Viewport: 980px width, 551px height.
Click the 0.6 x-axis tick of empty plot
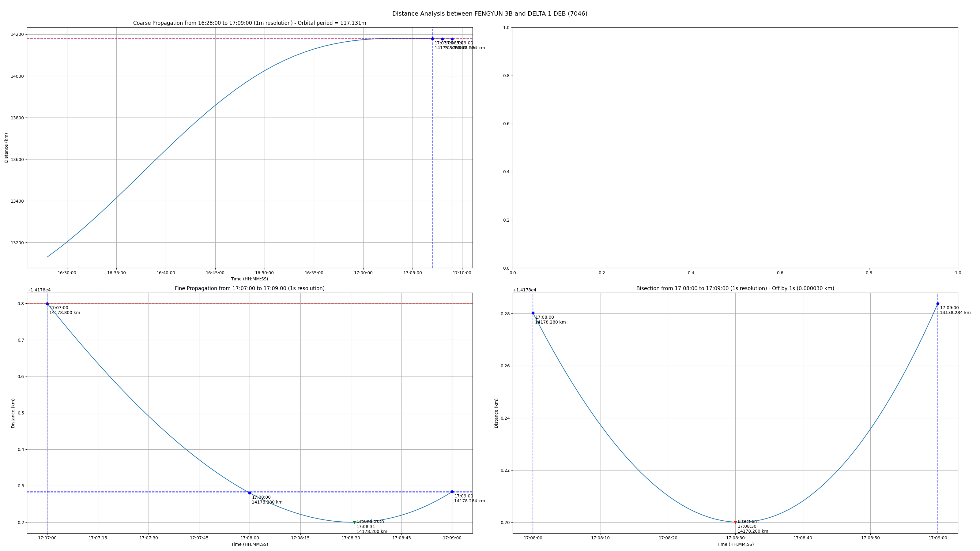[x=780, y=273]
